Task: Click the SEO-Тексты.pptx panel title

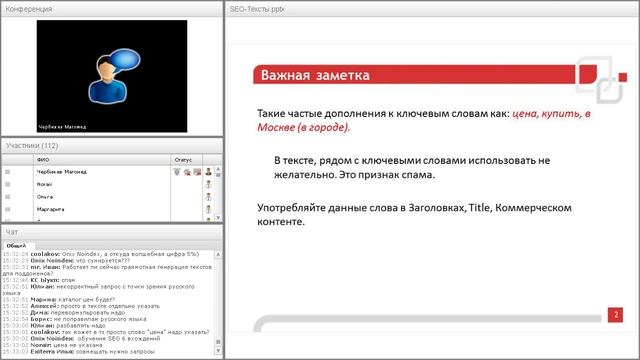Action: point(257,9)
